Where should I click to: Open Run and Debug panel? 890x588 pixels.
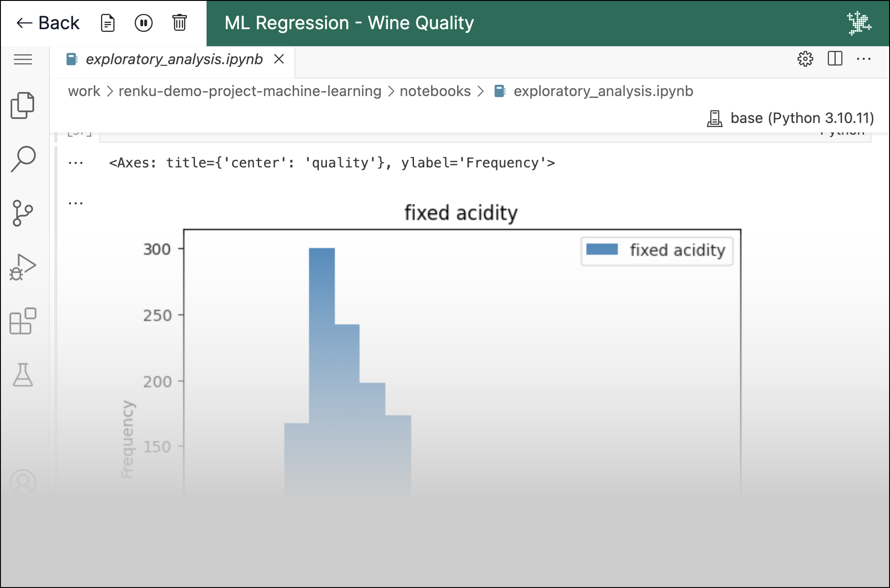click(x=23, y=267)
